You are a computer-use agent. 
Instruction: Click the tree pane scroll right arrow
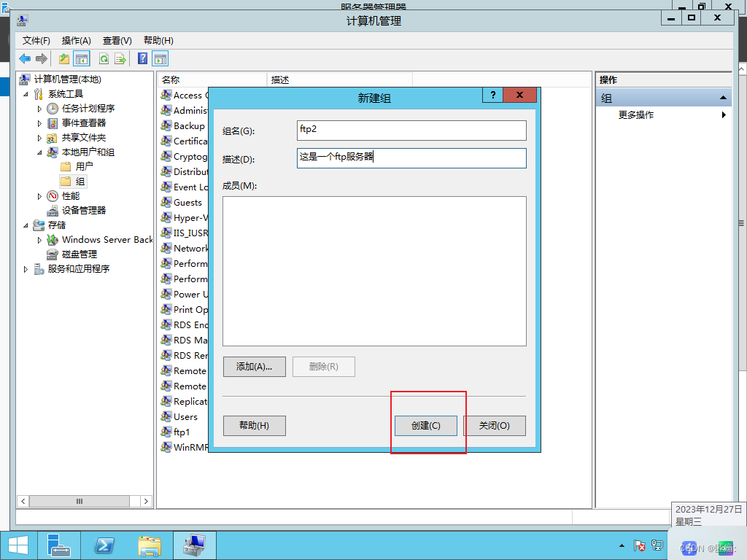coord(146,501)
